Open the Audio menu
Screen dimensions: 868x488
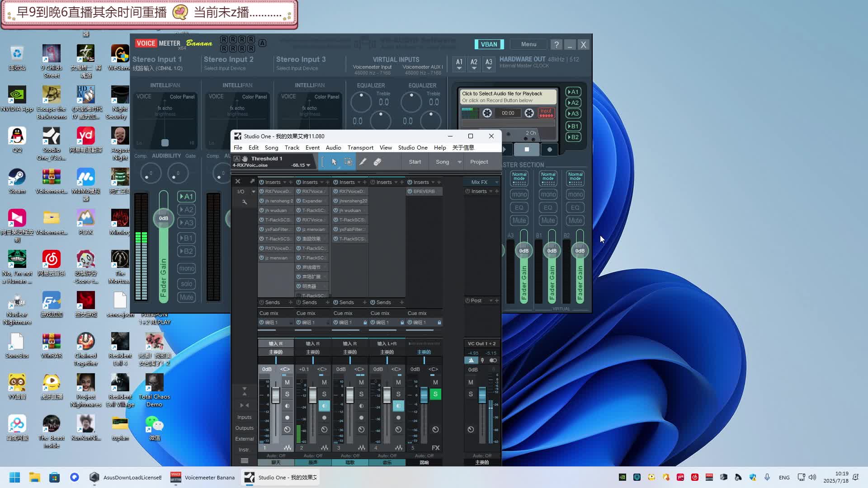point(333,148)
